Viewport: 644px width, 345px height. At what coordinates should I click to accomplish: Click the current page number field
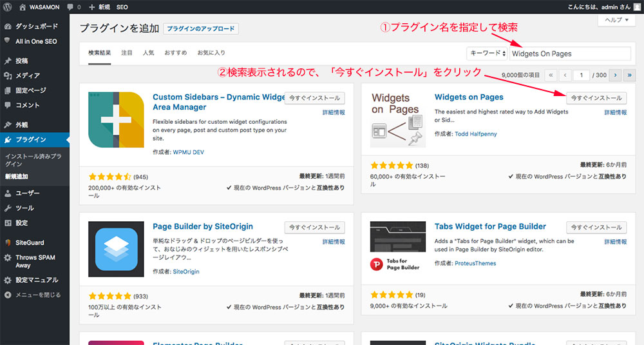click(581, 75)
